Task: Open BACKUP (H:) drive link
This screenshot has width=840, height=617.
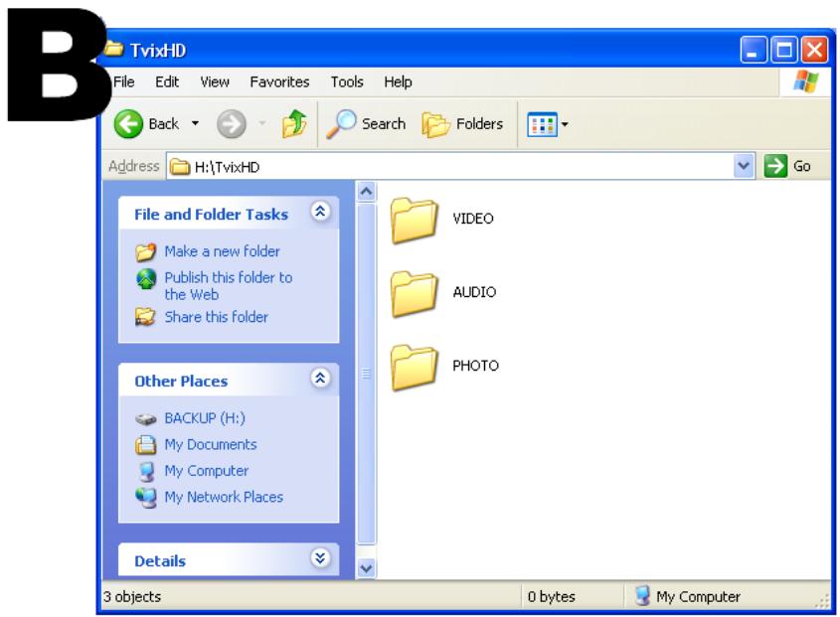Action: click(205, 417)
